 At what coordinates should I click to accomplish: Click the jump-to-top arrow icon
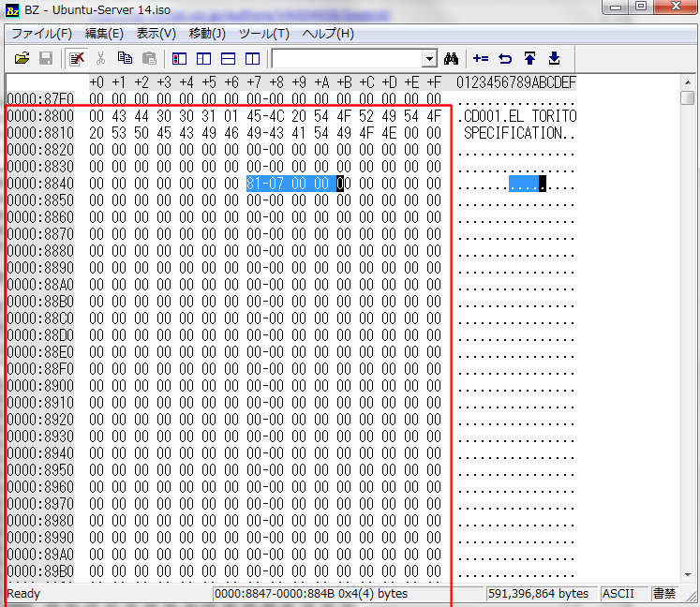point(529,58)
